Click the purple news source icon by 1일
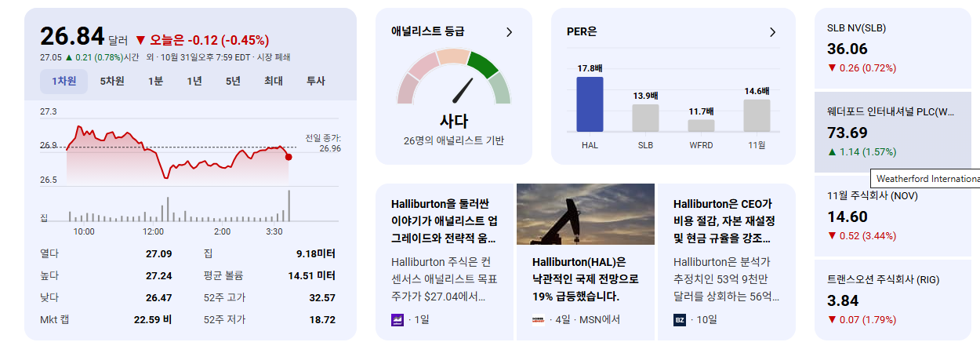This screenshot has height=353, width=980. (x=397, y=319)
